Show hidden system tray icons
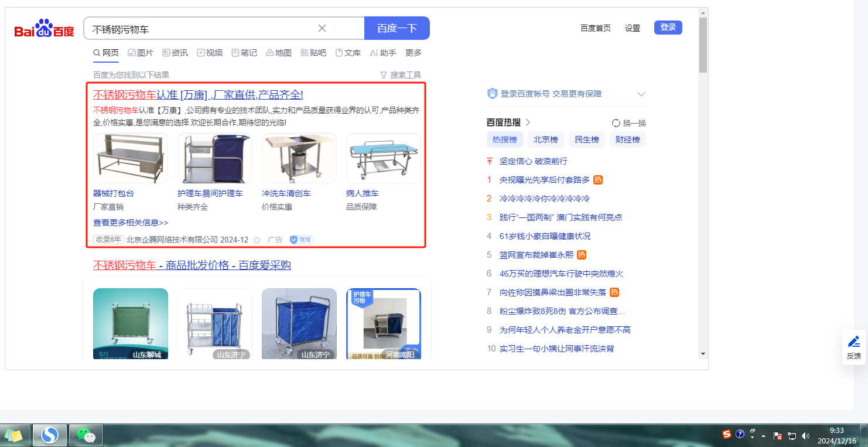Screen dimensions: 868x447 (763, 436)
